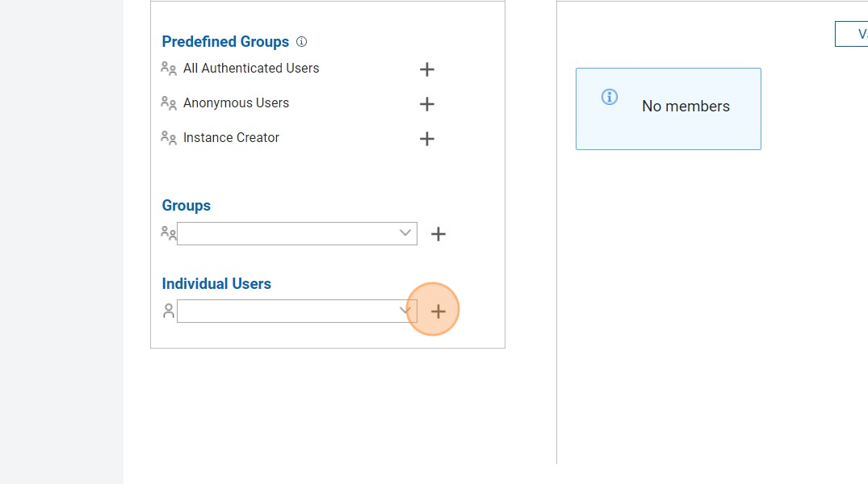Add Instance Creator using its plus icon

click(x=427, y=139)
